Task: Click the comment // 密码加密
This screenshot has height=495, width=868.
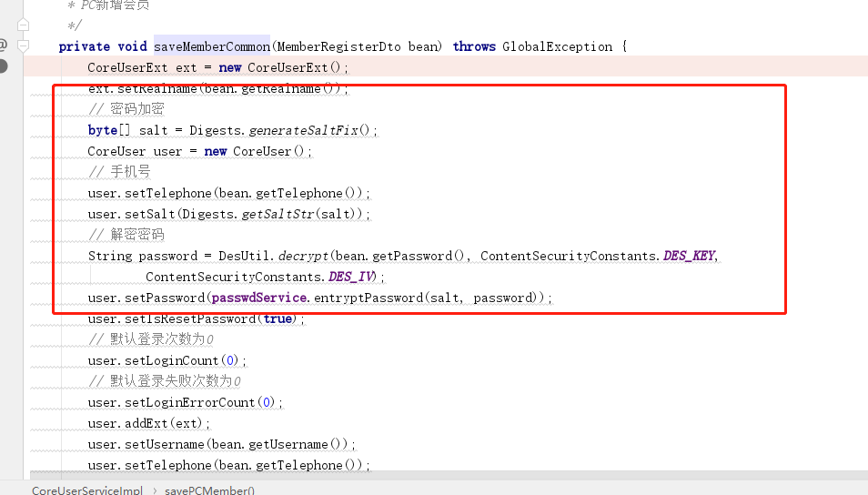Action: click(126, 109)
